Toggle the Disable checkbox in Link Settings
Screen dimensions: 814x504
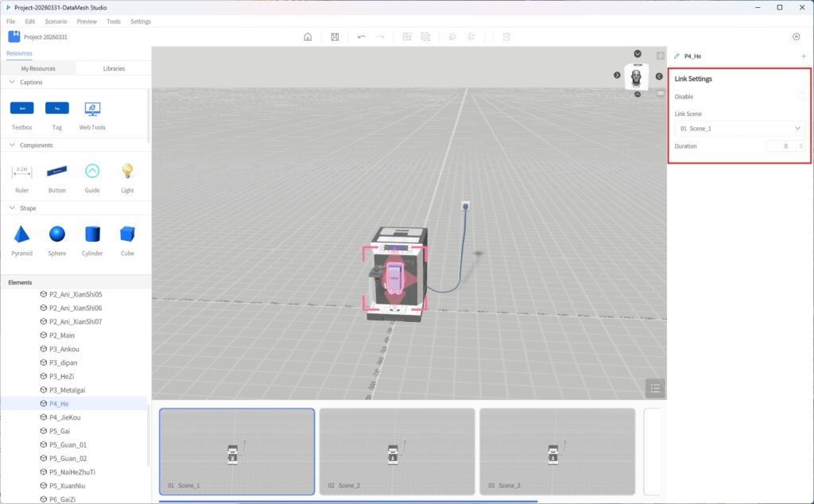tap(800, 96)
